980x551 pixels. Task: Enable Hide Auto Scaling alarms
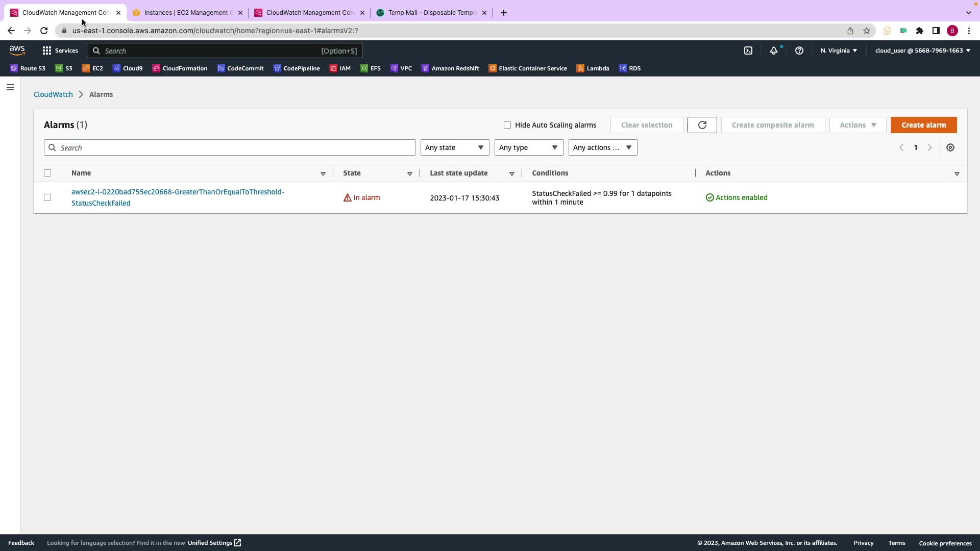pyautogui.click(x=507, y=125)
